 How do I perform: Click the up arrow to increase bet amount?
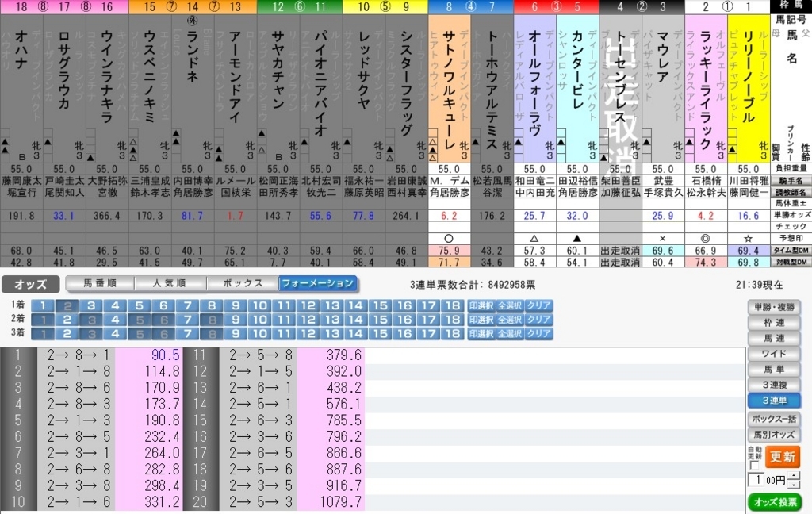click(x=795, y=476)
